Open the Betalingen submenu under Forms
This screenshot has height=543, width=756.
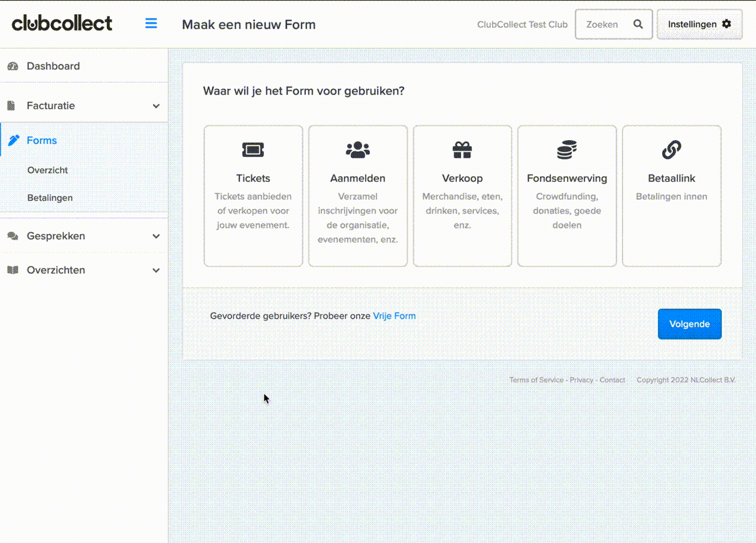pyautogui.click(x=50, y=198)
